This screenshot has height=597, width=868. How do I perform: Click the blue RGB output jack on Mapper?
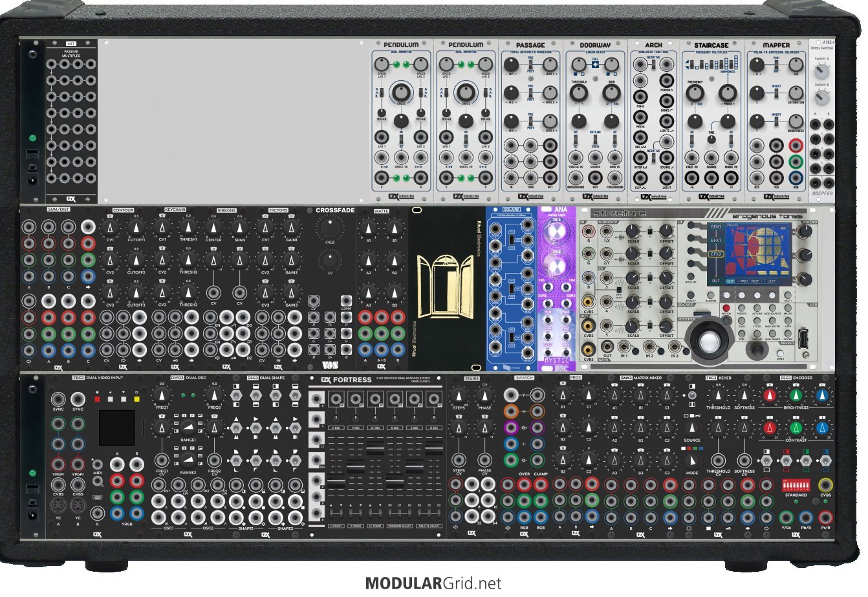click(795, 177)
